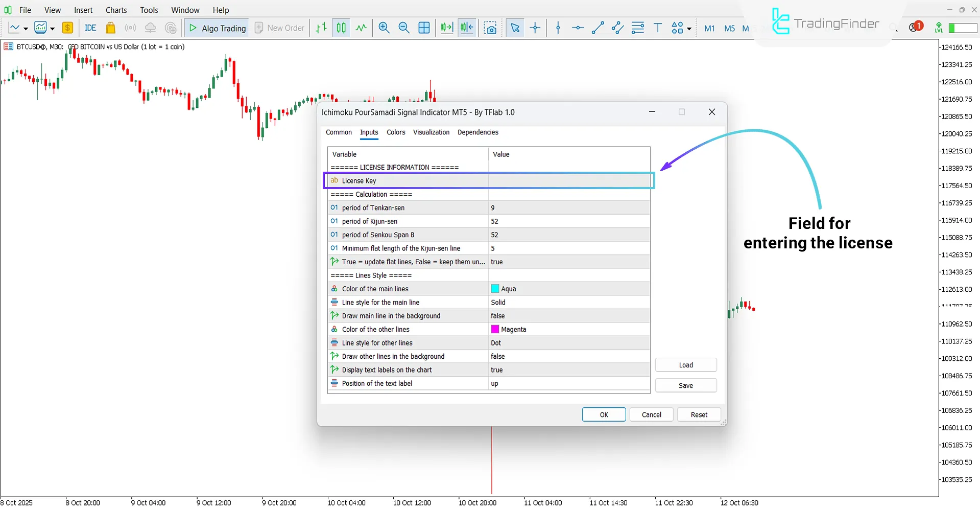This screenshot has width=980, height=509.
Task: Click the Zoom Out magnifier icon
Action: (x=404, y=28)
